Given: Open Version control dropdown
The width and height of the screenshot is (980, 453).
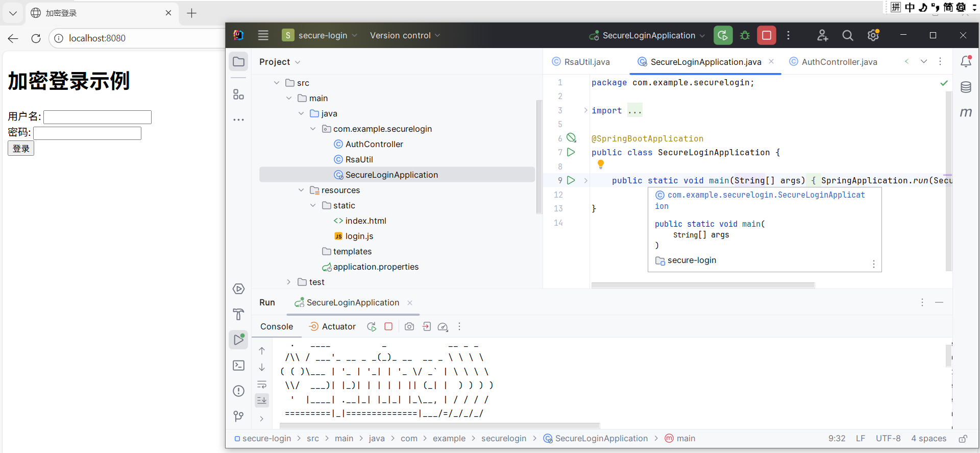Looking at the screenshot, I should click(x=405, y=35).
